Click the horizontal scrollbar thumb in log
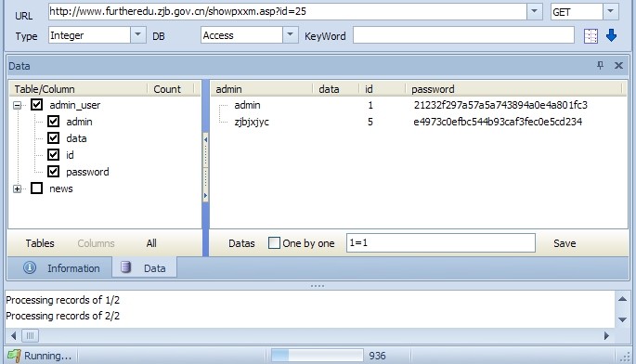The image size is (636, 364). tap(30, 335)
